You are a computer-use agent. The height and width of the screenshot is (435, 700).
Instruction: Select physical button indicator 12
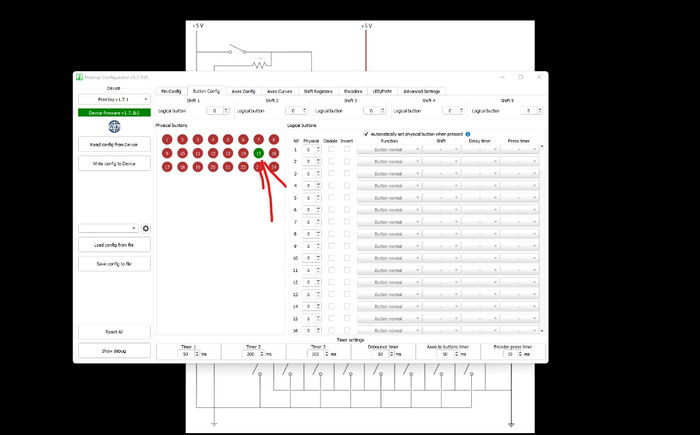[x=213, y=153]
